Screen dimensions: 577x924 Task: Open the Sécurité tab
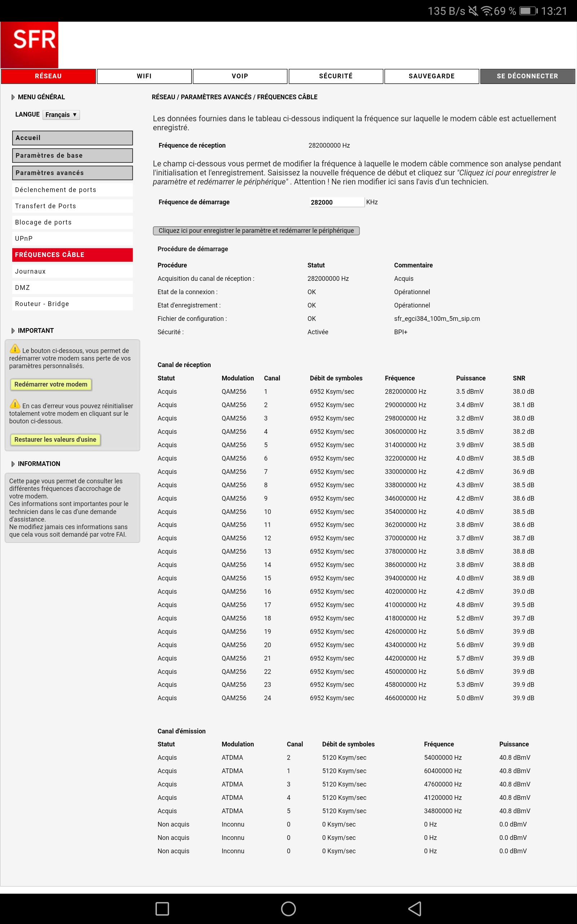[x=336, y=76]
